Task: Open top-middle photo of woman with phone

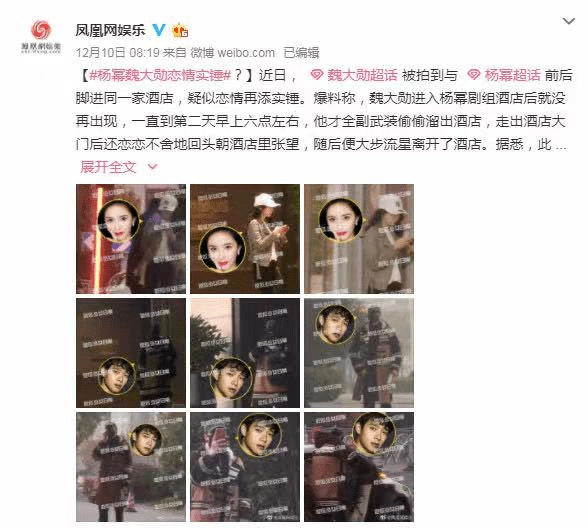Action: click(245, 239)
